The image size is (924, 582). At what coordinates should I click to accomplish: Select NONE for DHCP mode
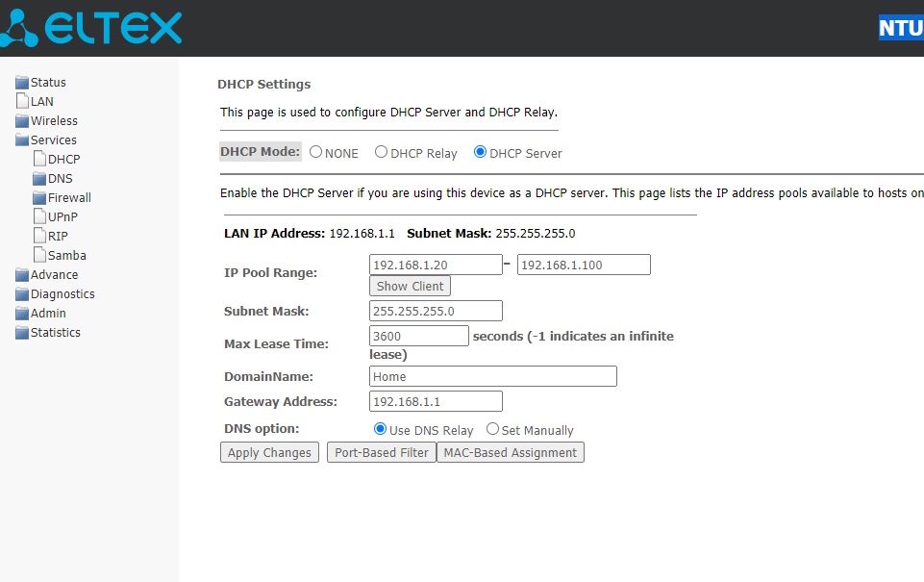point(315,152)
